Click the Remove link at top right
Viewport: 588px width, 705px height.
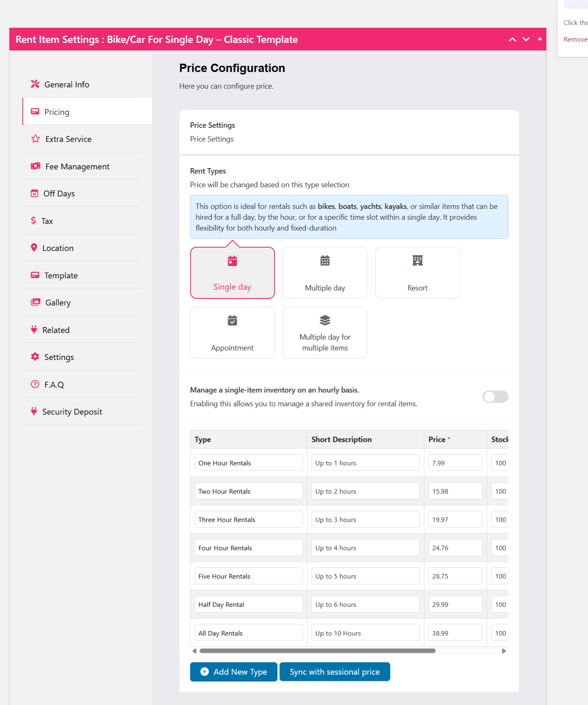tap(575, 40)
